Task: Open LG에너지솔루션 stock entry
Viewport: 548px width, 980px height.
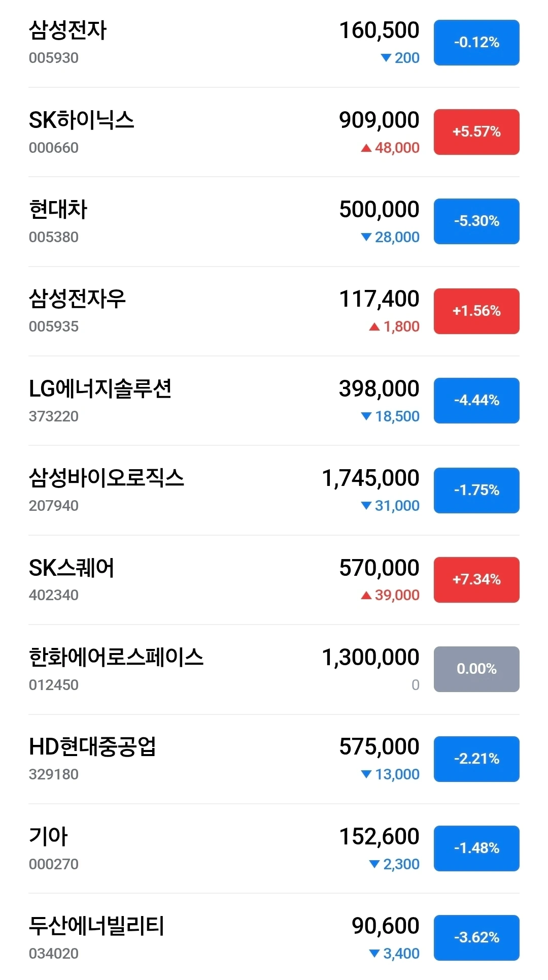Action: click(x=274, y=401)
